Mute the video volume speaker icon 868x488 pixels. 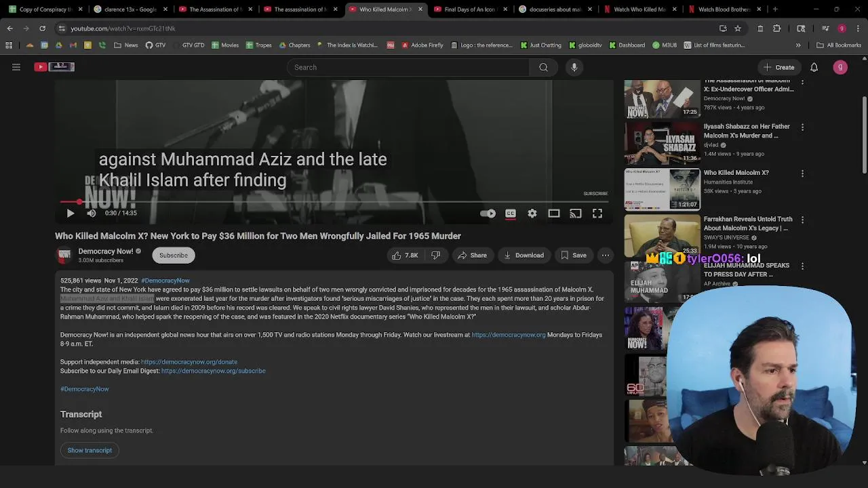click(x=92, y=213)
